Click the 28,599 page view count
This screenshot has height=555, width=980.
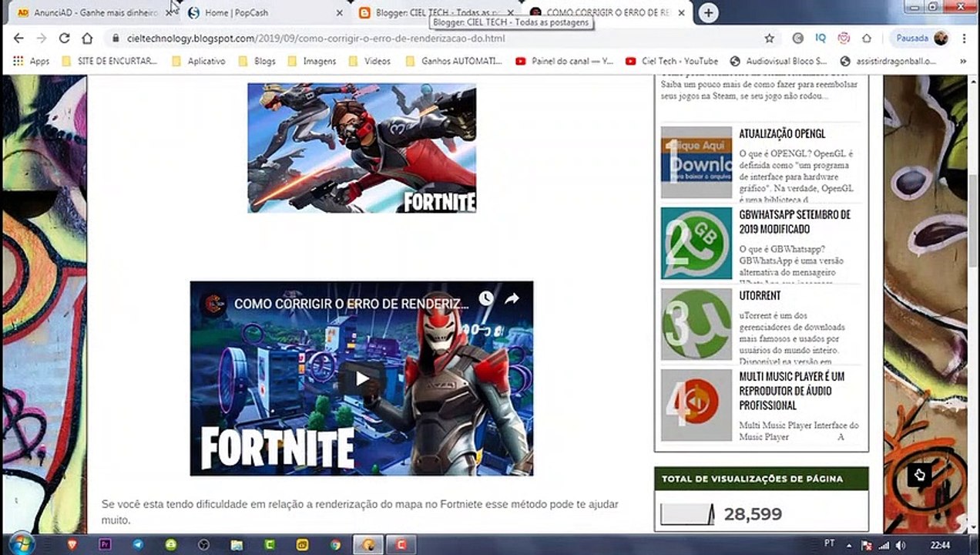click(x=753, y=514)
